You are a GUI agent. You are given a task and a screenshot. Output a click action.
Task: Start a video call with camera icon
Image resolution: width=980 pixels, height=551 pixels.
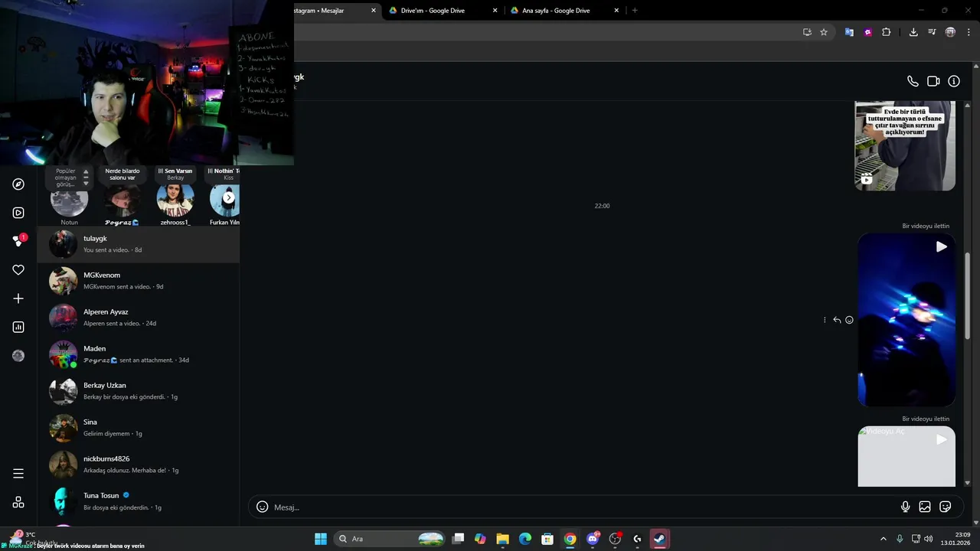pos(933,81)
